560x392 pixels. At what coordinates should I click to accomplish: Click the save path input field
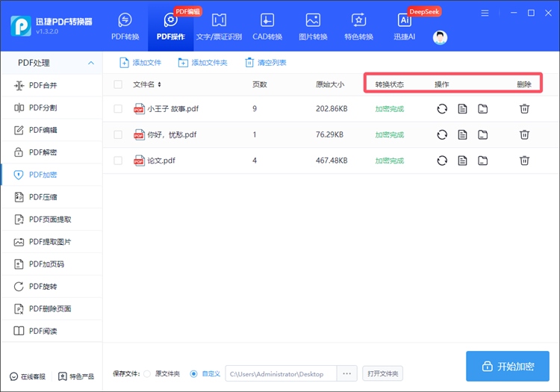[281, 374]
